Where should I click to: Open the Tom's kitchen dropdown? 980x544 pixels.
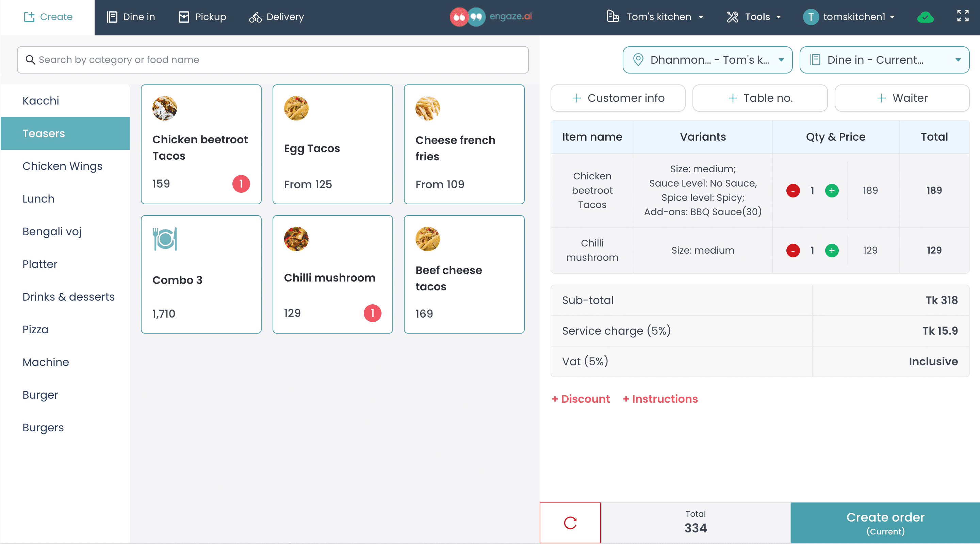pyautogui.click(x=655, y=17)
